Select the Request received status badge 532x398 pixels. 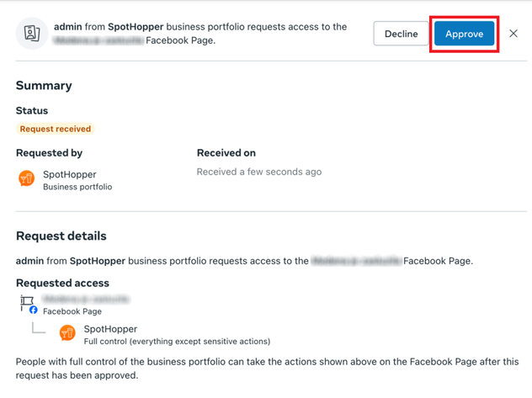(x=56, y=129)
